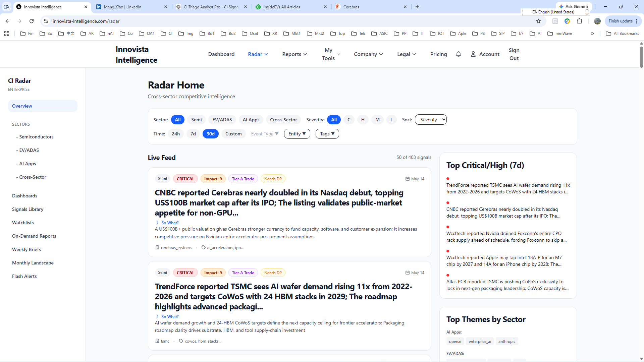Expand the My Tools nav menu
The width and height of the screenshot is (644, 362).
pos(331,54)
